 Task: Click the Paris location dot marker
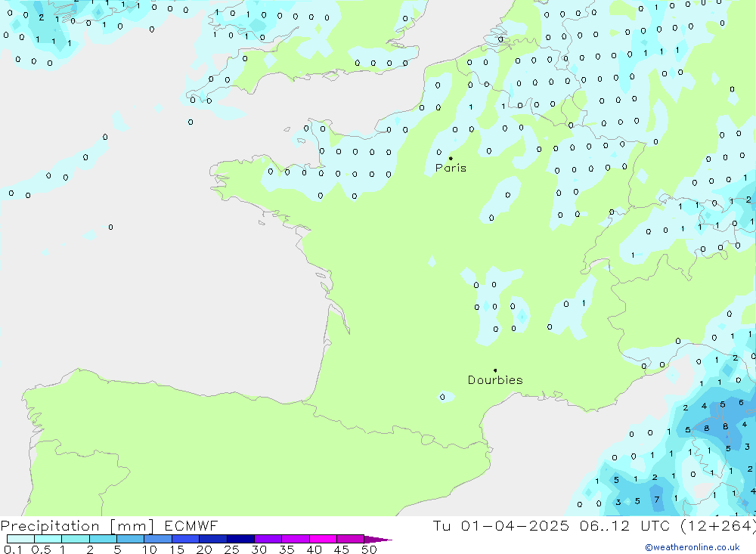coord(451,158)
